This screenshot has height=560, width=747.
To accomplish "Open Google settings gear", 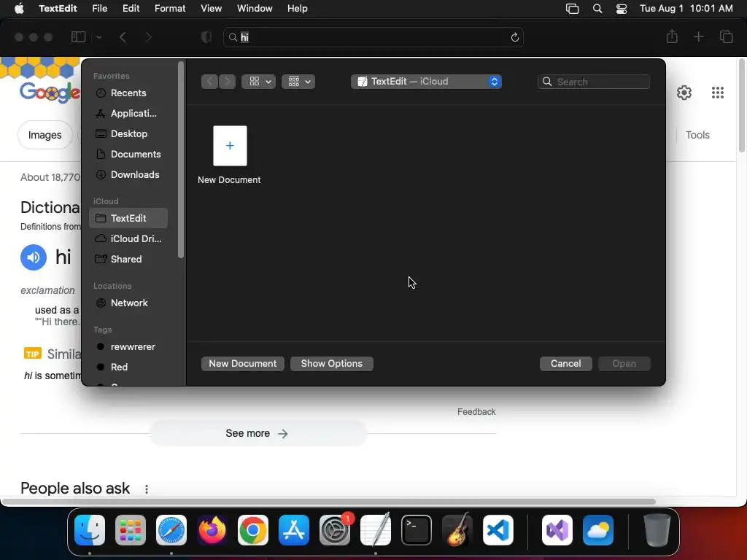I will (684, 93).
